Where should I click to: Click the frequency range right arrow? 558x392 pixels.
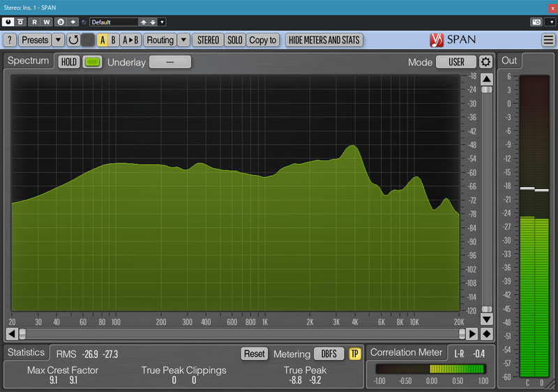tap(472, 333)
